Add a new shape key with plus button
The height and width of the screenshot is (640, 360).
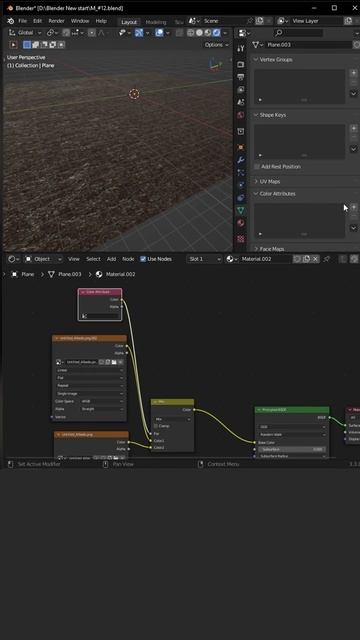tap(353, 129)
